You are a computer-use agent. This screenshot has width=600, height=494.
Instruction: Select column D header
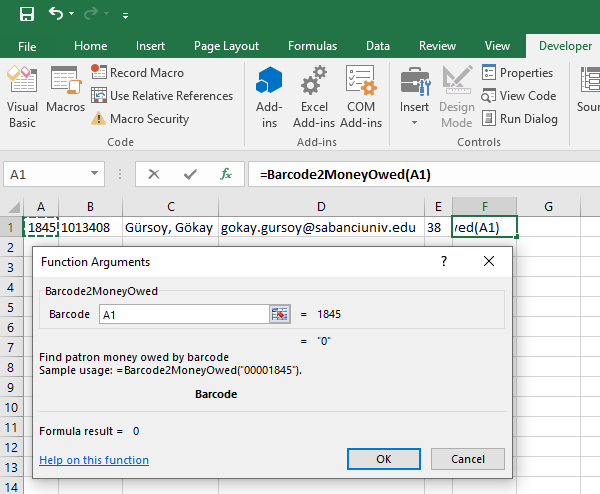coord(321,207)
